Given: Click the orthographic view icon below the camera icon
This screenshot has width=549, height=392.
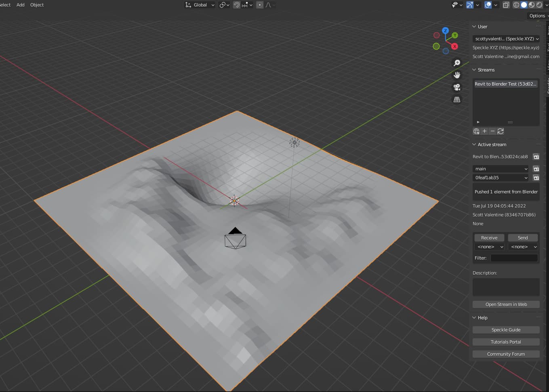Looking at the screenshot, I should [457, 99].
